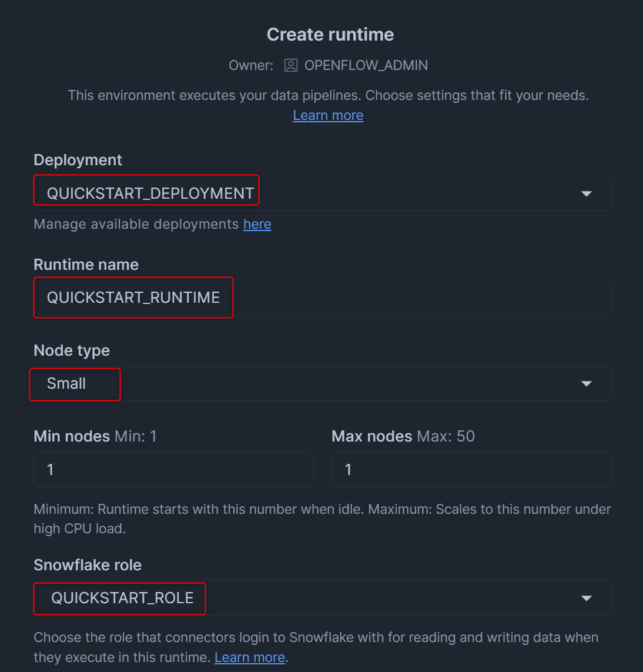Image resolution: width=643 pixels, height=672 pixels.
Task: Click the Max nodes label text
Action: (371, 436)
